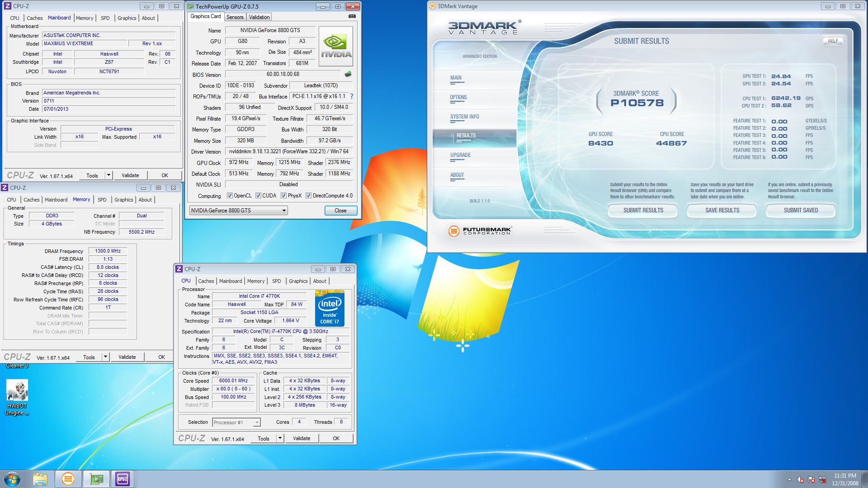Click the Intel Core i7 logo badge
Screen dimensions: 868x488
pyautogui.click(x=330, y=309)
